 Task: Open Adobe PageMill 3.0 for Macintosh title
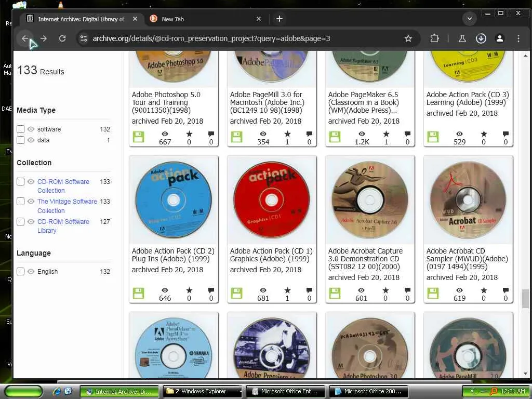tap(267, 102)
